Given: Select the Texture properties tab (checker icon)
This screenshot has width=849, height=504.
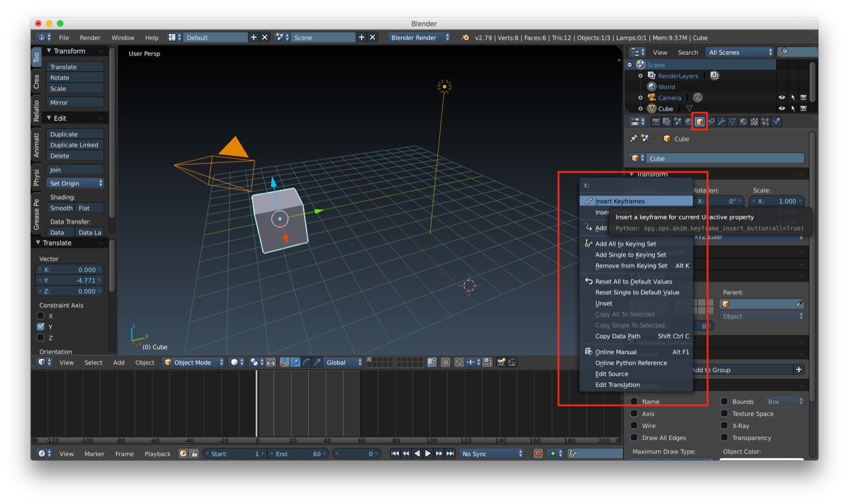Looking at the screenshot, I should point(753,121).
